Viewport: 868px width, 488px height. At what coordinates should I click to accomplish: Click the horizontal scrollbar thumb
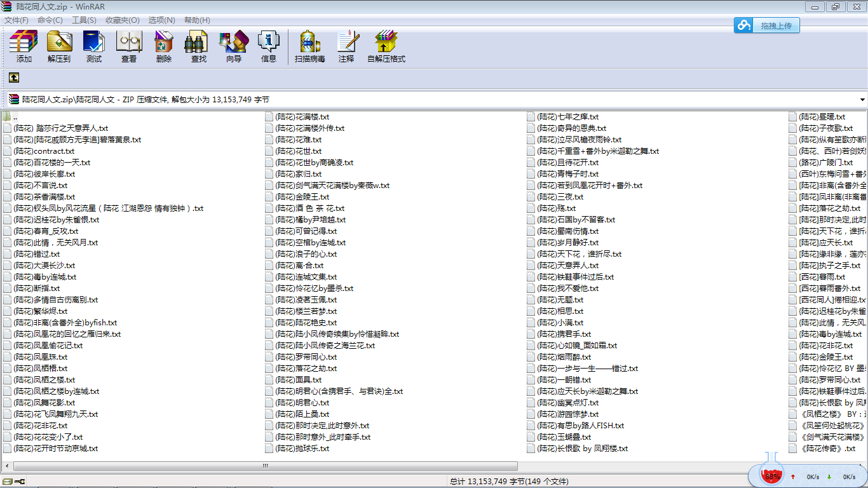click(x=265, y=466)
